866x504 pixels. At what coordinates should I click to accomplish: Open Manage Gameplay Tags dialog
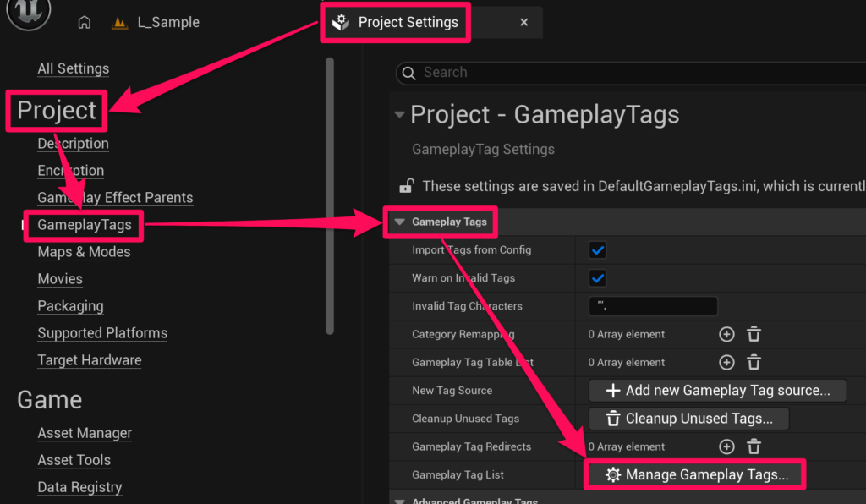(x=696, y=475)
